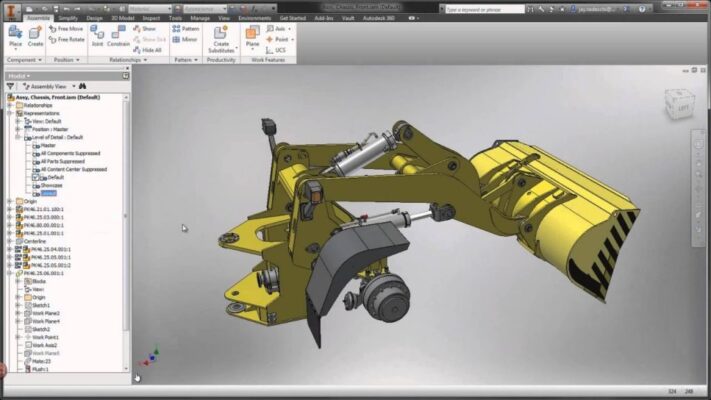Select the work Point tool

(277, 39)
